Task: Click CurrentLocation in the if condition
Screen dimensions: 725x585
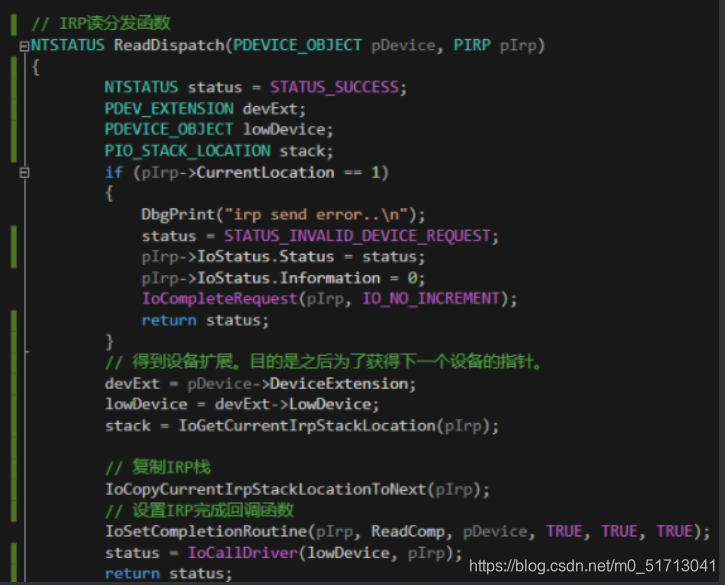Action: (265, 172)
